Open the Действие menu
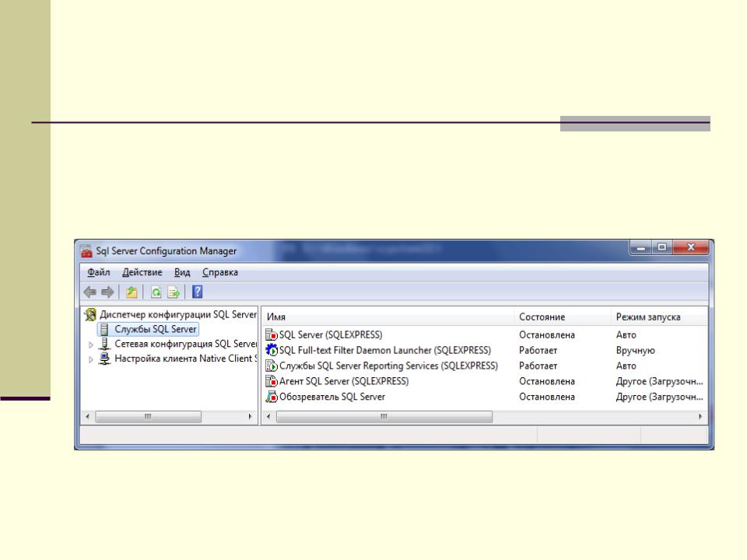The width and height of the screenshot is (747, 560). (142, 272)
